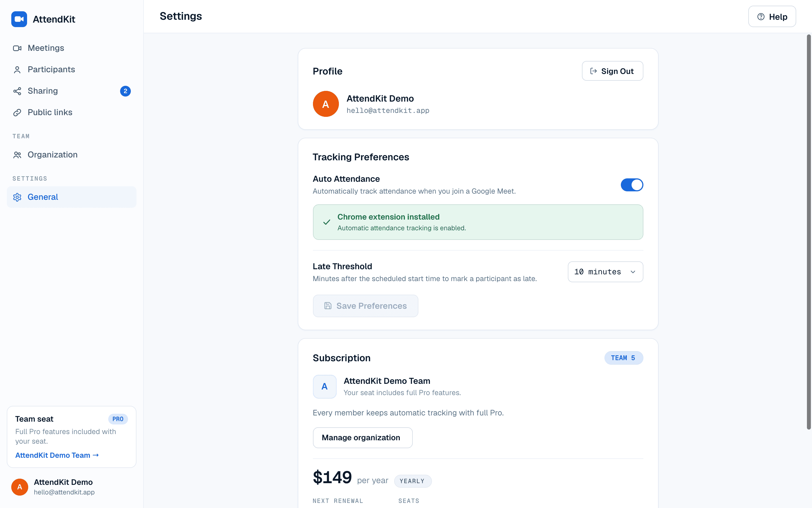Click the Sharing badge showing 2
The image size is (812, 508).
click(x=125, y=91)
